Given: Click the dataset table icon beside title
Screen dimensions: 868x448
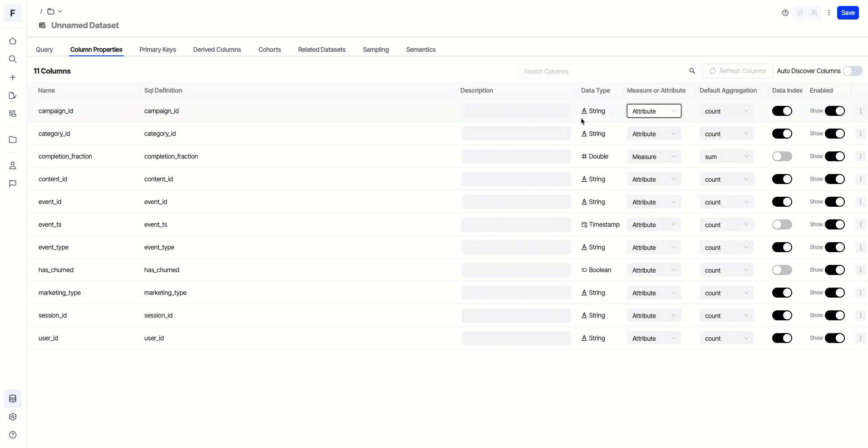Looking at the screenshot, I should click(x=42, y=25).
